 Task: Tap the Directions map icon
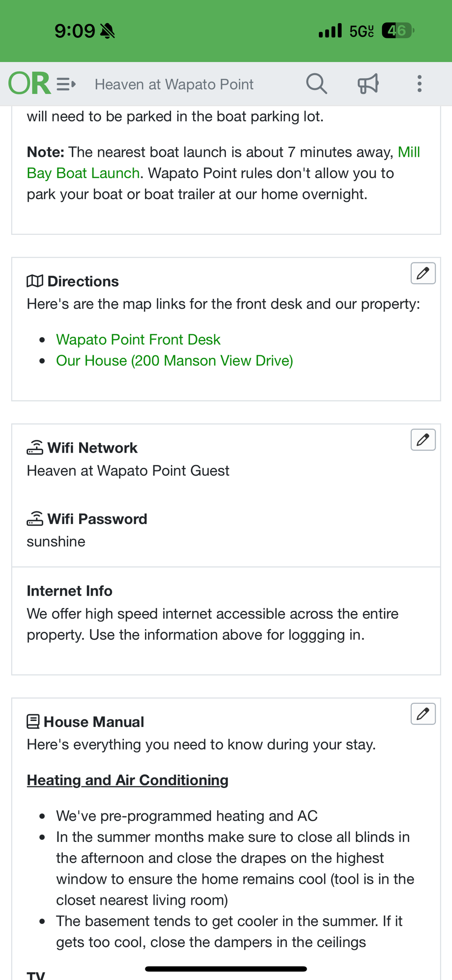click(x=35, y=281)
